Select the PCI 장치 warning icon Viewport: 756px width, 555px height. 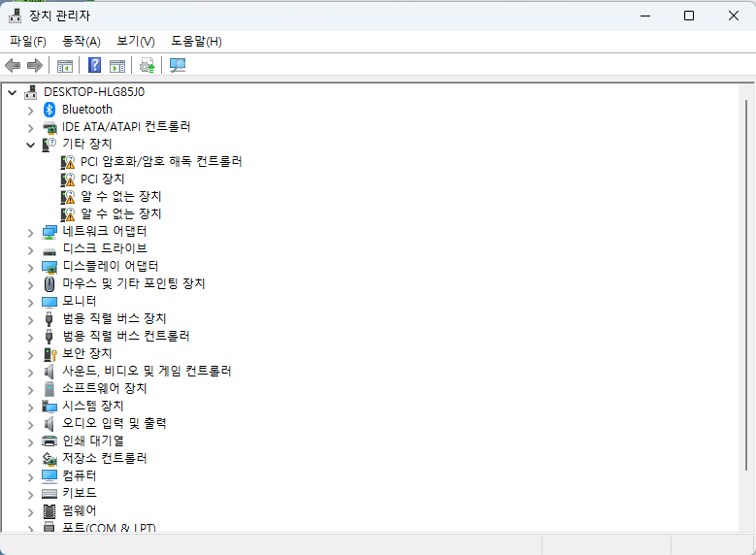point(68,180)
